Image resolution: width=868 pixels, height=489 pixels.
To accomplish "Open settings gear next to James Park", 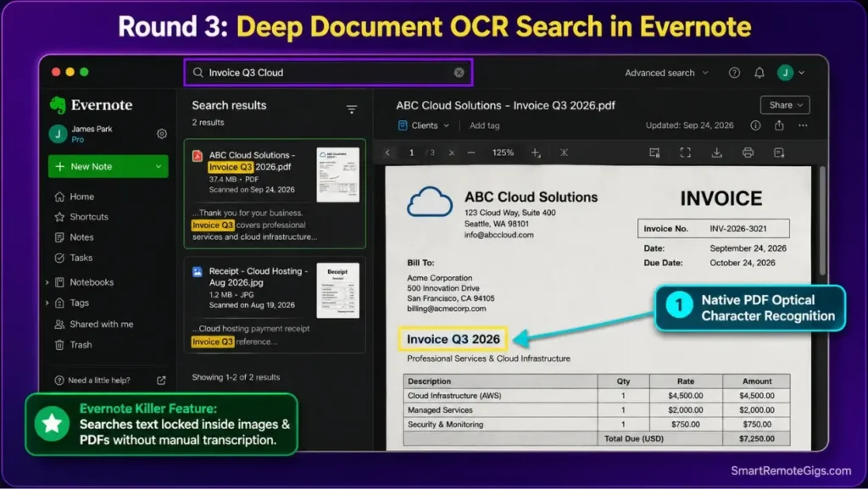I will coord(162,133).
